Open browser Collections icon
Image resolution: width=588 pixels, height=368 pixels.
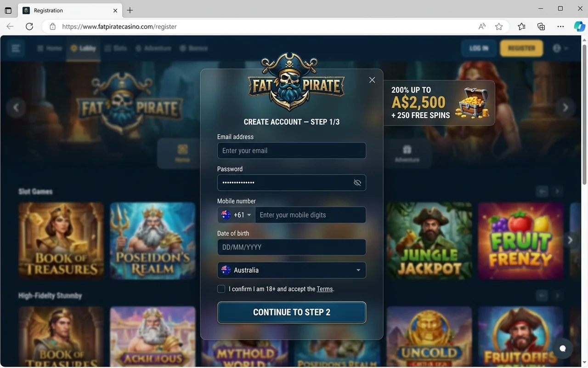(x=541, y=27)
